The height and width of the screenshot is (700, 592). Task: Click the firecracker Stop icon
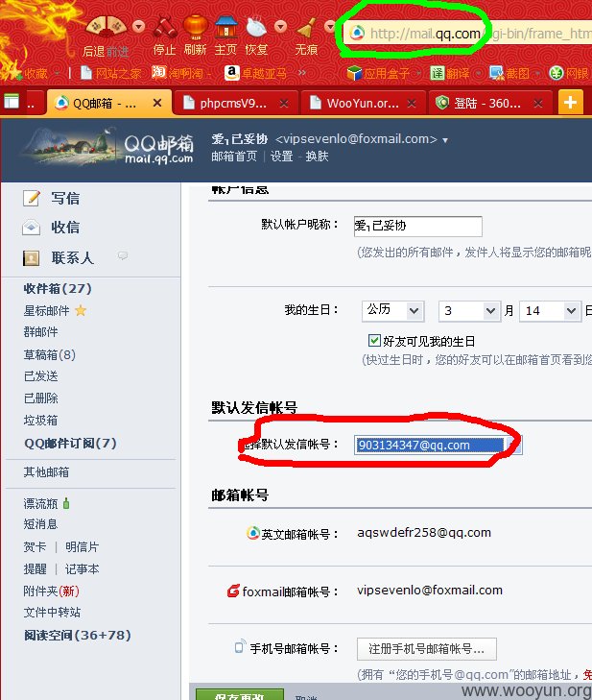(x=165, y=27)
